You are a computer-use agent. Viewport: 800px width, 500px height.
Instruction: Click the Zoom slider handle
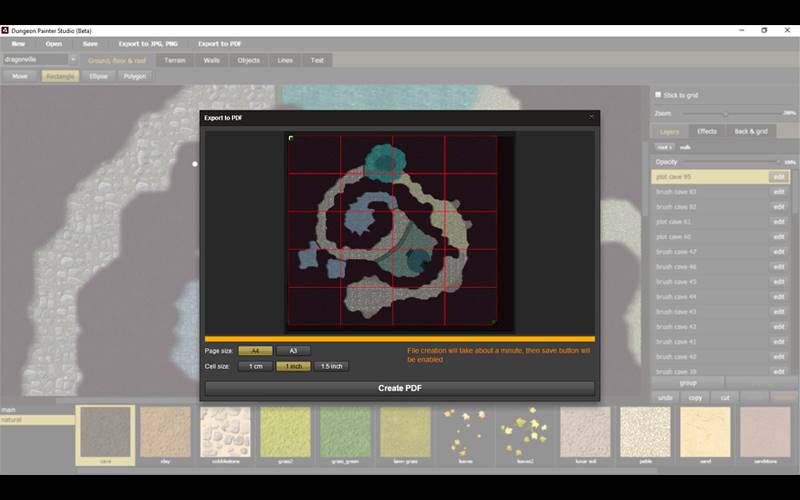[725, 113]
